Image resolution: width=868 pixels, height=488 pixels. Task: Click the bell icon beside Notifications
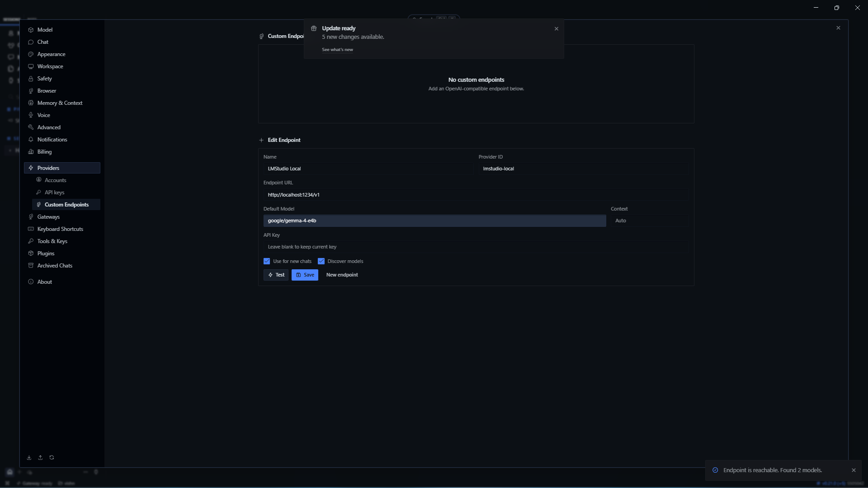tap(31, 140)
